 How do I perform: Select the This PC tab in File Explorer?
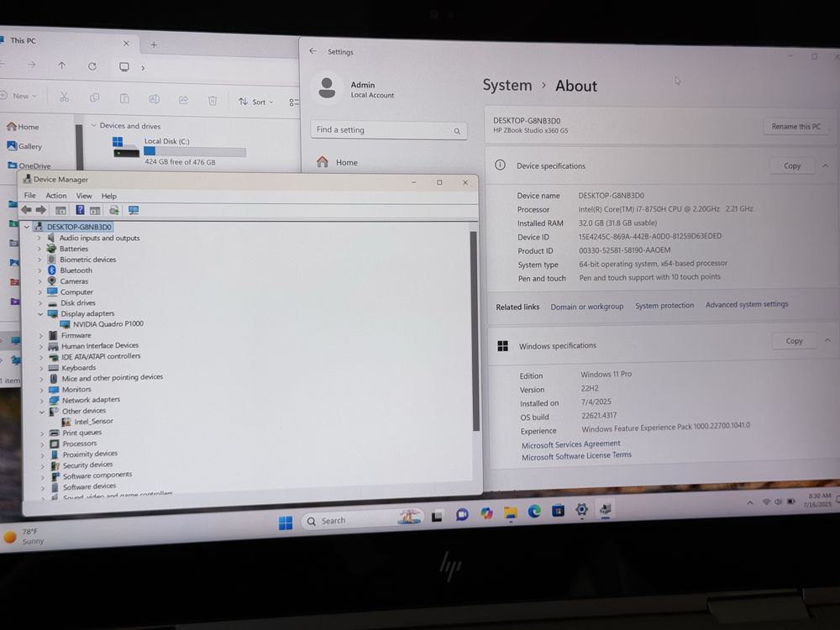point(67,41)
